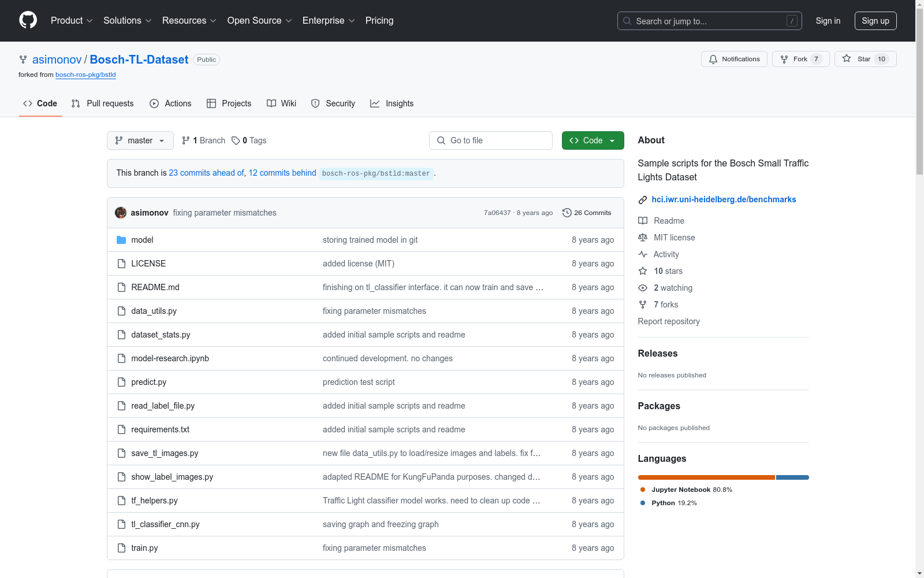Click the Readme book icon

pos(643,221)
